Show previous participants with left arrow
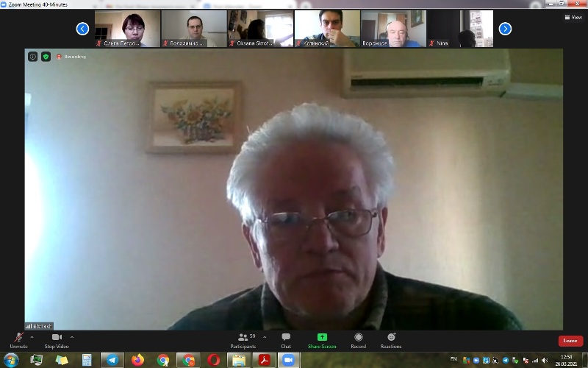Image resolution: width=588 pixels, height=368 pixels. tap(82, 29)
